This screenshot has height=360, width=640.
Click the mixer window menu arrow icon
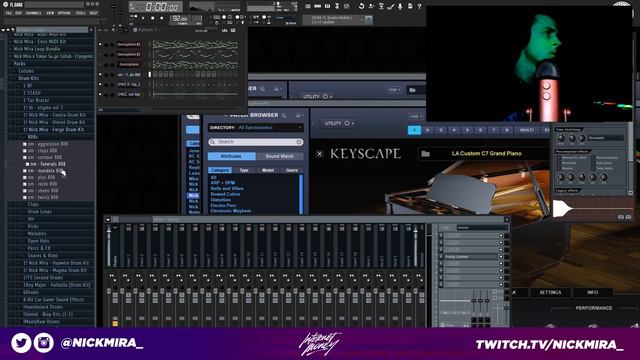(108, 219)
